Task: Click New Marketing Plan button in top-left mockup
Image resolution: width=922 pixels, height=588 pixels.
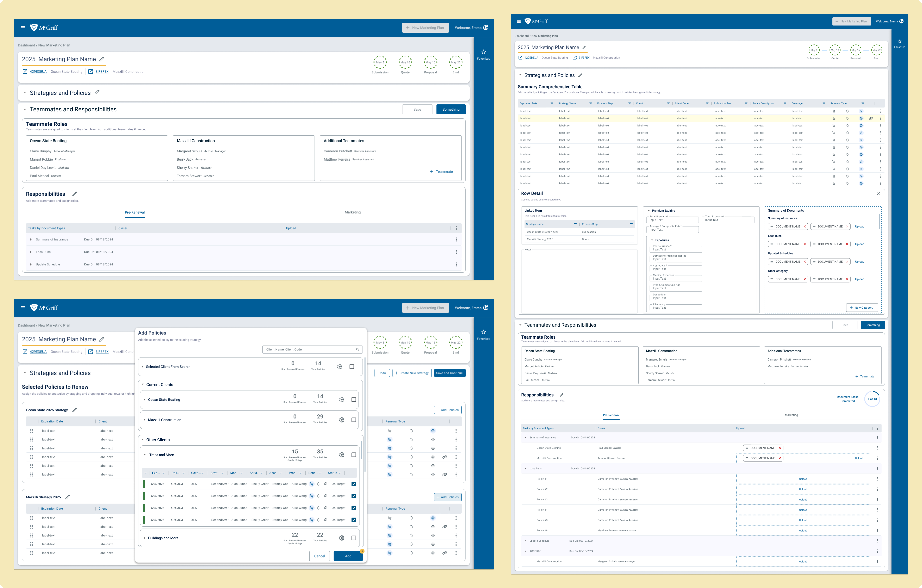Action: (x=425, y=28)
